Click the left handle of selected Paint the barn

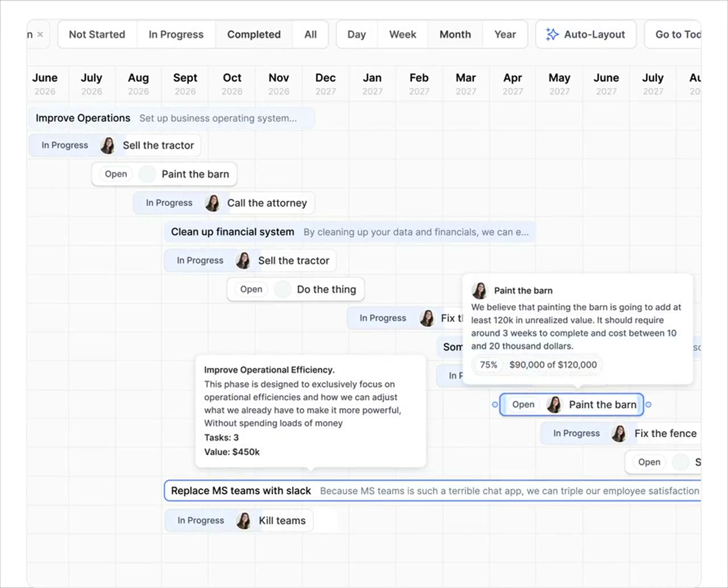pos(495,405)
